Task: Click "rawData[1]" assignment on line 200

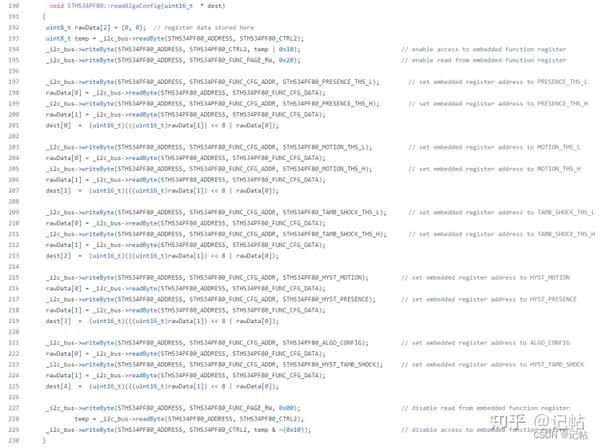Action: [x=64, y=114]
